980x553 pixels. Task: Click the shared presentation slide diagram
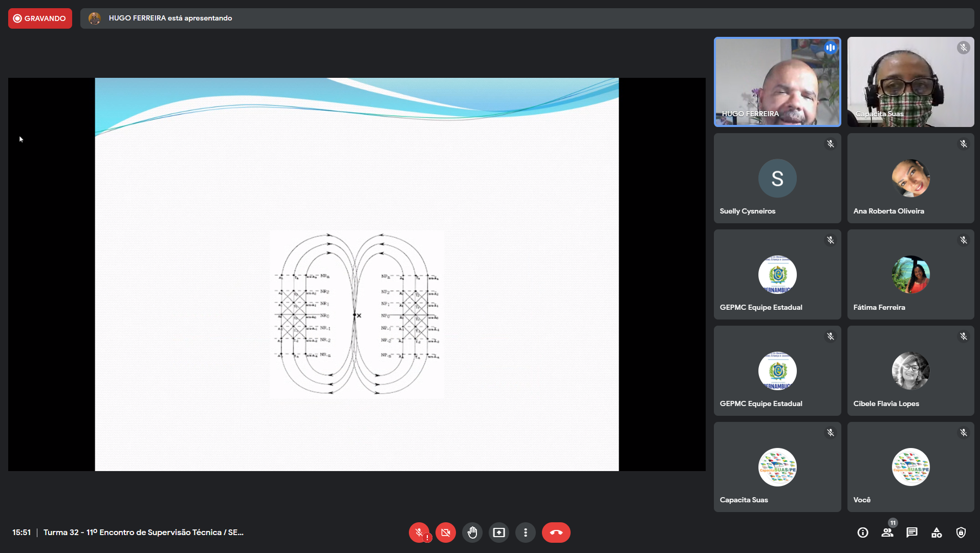tap(357, 314)
